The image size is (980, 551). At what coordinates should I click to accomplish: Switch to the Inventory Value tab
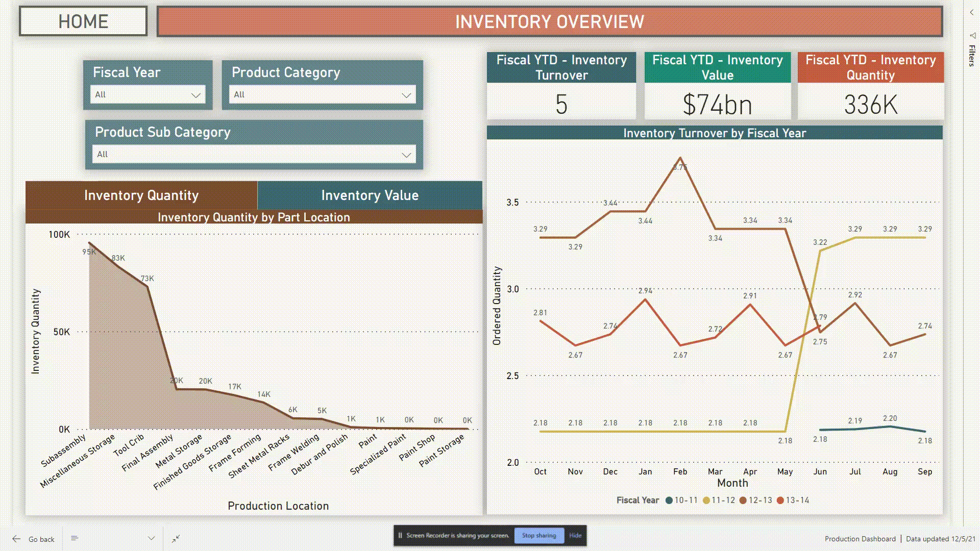point(370,195)
